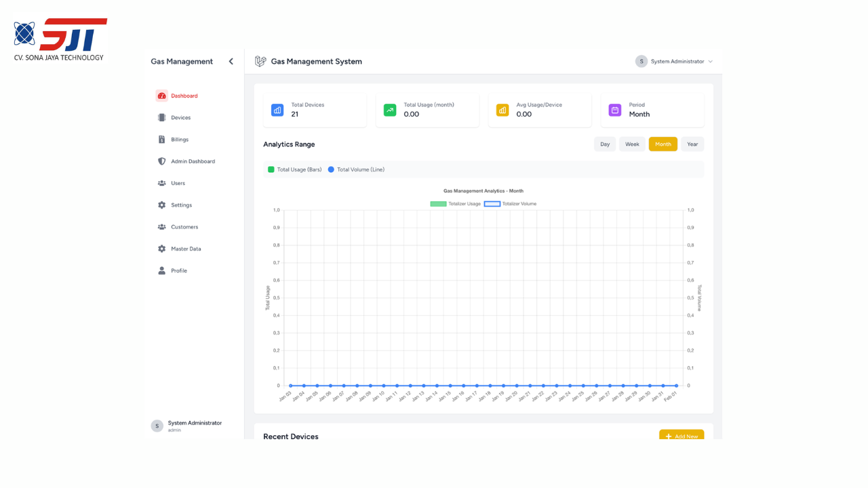Open the Master Data menu item

coord(186,249)
